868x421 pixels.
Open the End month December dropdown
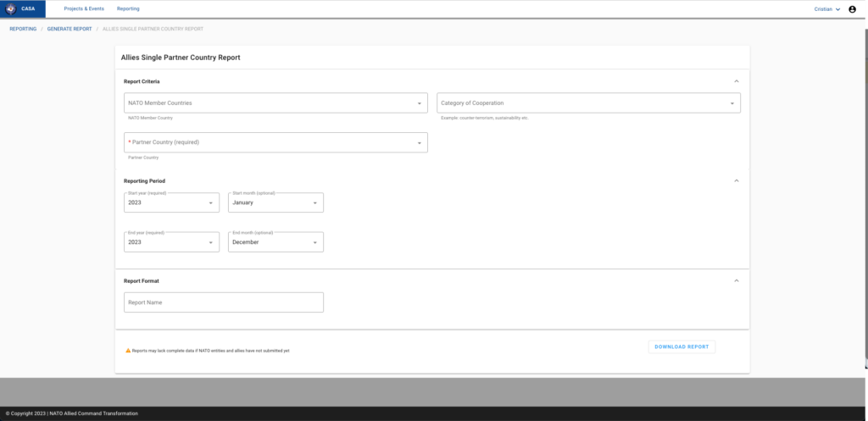pos(275,242)
